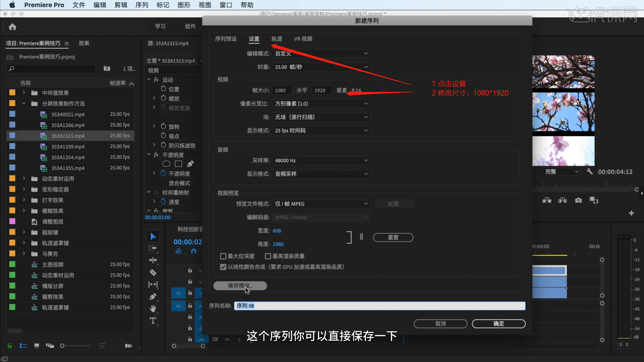The width and height of the screenshot is (644, 362).
Task: Enable Maximum Bit Depth checkbox
Action: tap(223, 256)
